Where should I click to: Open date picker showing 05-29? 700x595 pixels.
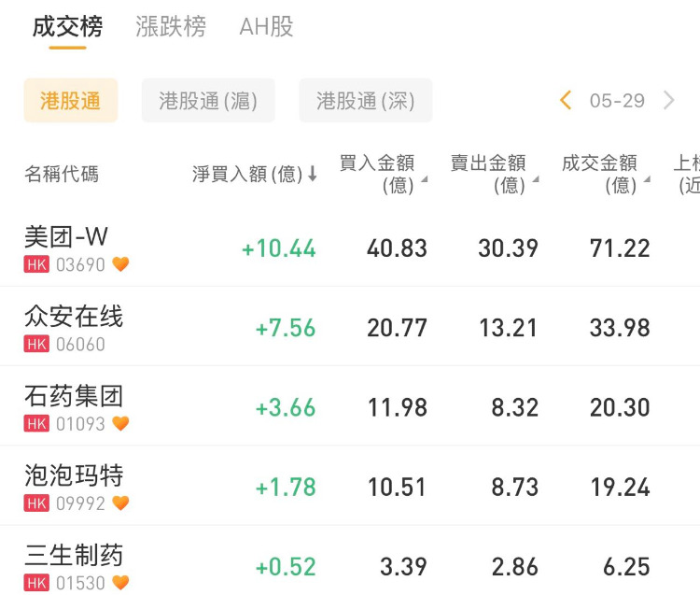coord(617,101)
